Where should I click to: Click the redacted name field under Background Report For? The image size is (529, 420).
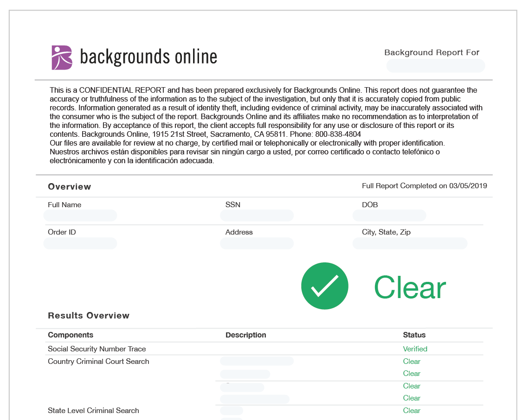coord(436,66)
